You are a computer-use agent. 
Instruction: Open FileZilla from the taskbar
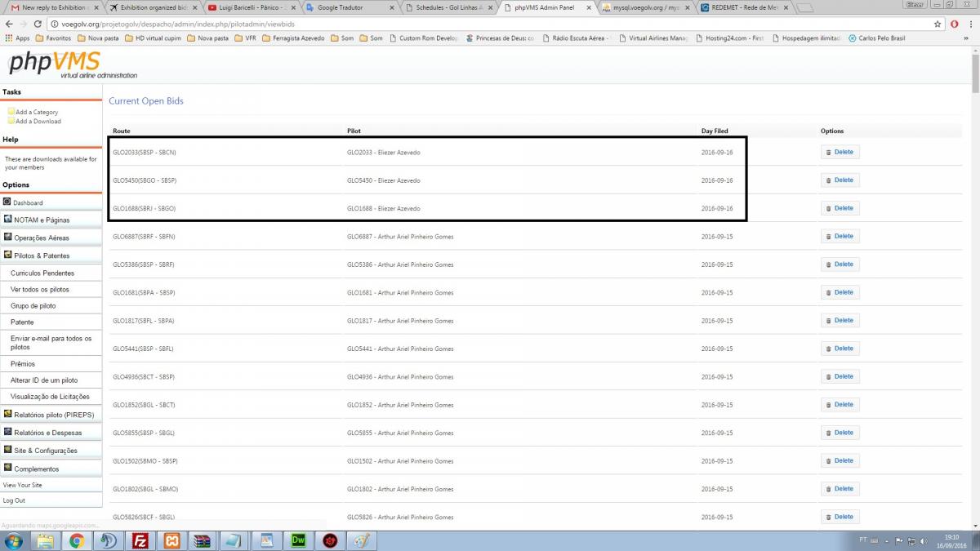140,540
